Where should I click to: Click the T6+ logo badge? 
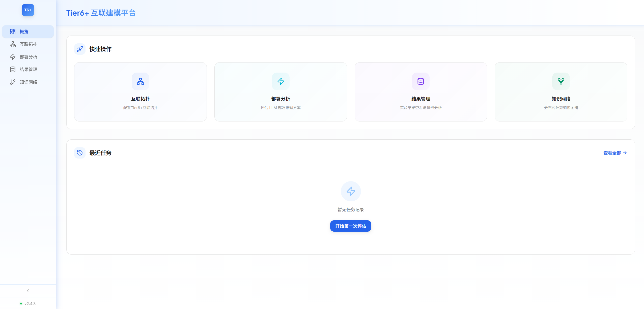tap(28, 10)
